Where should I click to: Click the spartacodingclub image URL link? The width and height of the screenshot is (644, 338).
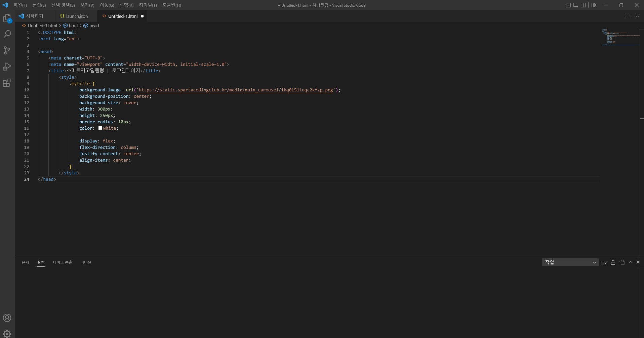(x=236, y=90)
